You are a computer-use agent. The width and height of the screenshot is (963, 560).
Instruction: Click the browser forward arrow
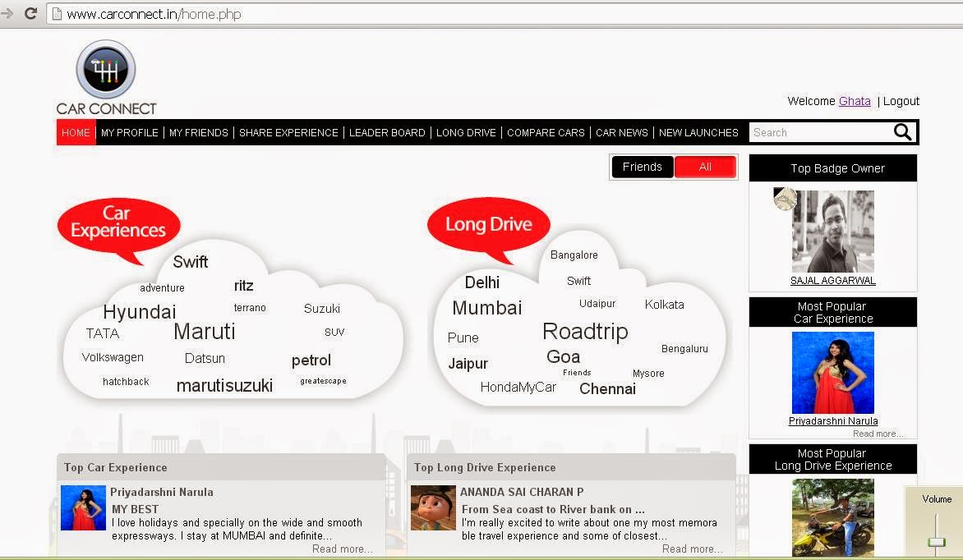pyautogui.click(x=7, y=13)
